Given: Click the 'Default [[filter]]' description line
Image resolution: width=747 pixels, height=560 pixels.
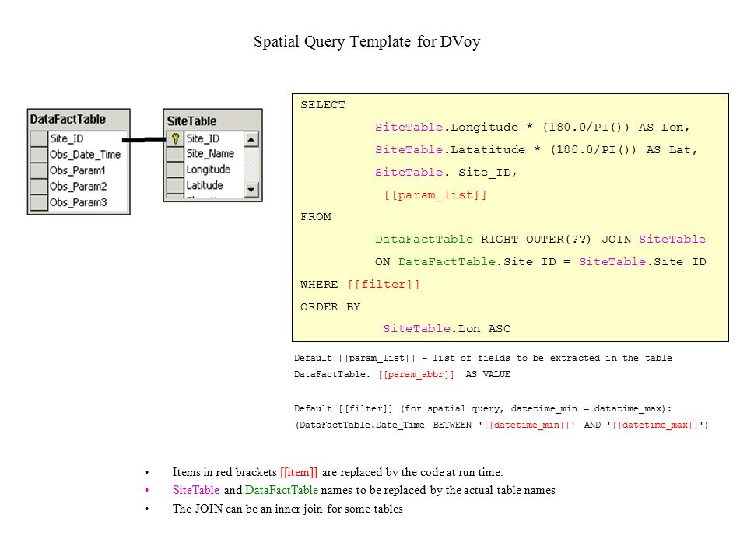Looking at the screenshot, I should tap(483, 408).
